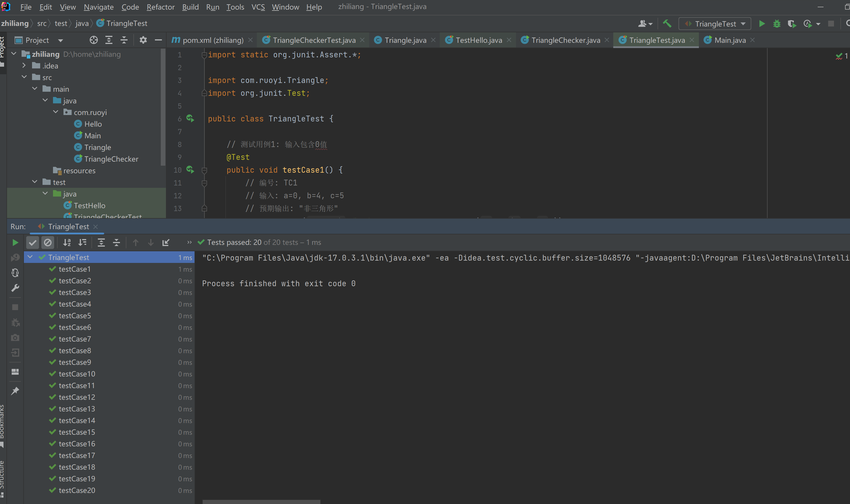Toggle Show Ignored tests button
This screenshot has width=850, height=504.
click(48, 243)
